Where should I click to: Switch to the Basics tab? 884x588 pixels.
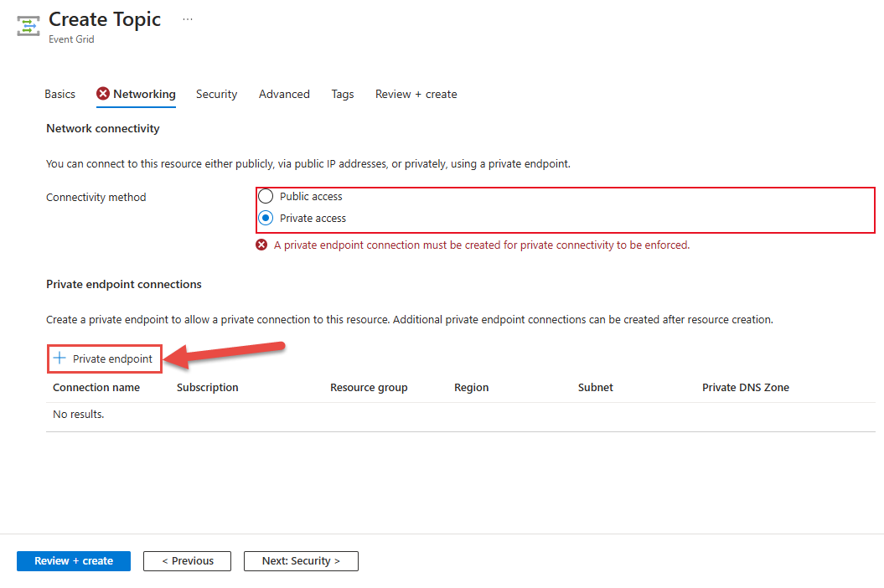pyautogui.click(x=59, y=94)
